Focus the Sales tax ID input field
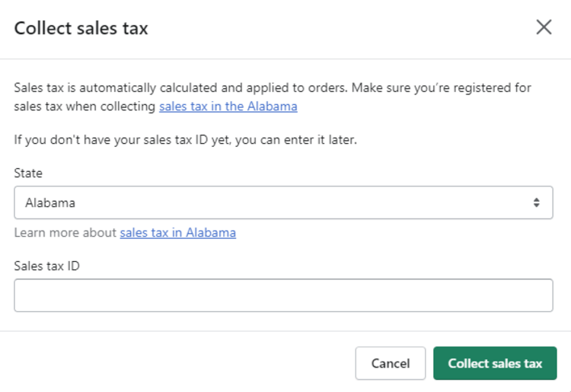 coord(283,295)
